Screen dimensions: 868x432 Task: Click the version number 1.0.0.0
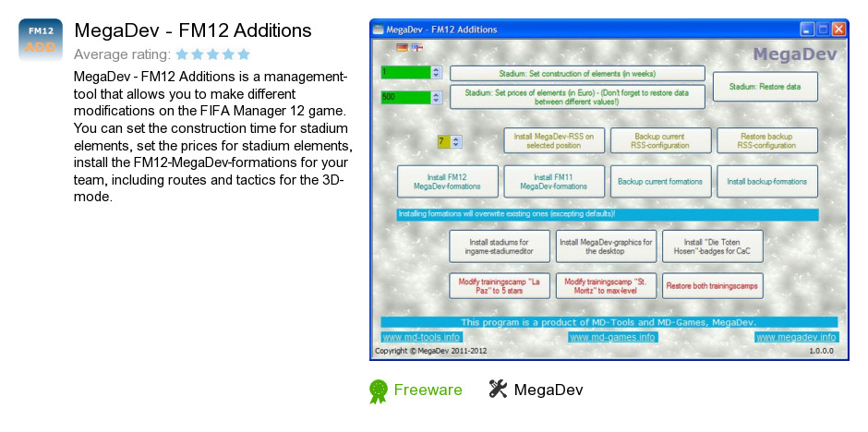click(821, 351)
